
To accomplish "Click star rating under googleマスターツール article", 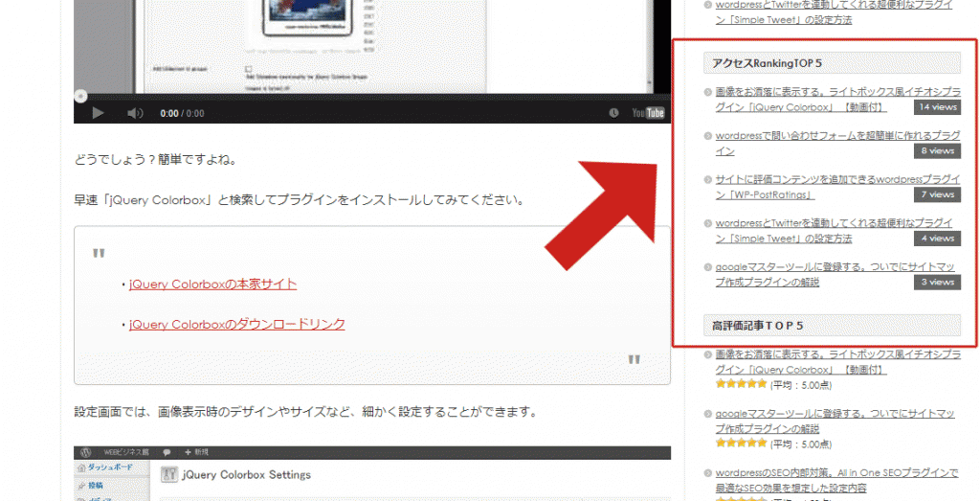I will click(742, 443).
